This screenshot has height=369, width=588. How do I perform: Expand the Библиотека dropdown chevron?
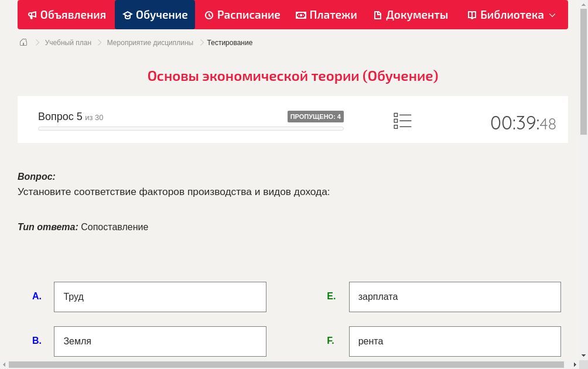(x=552, y=15)
